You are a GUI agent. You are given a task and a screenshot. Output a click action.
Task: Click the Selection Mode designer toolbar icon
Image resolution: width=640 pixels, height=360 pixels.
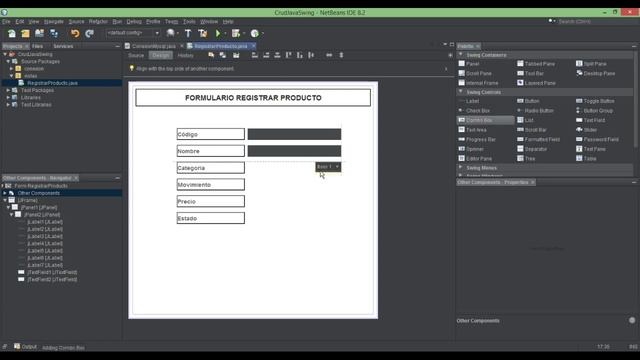pyautogui.click(x=211, y=55)
